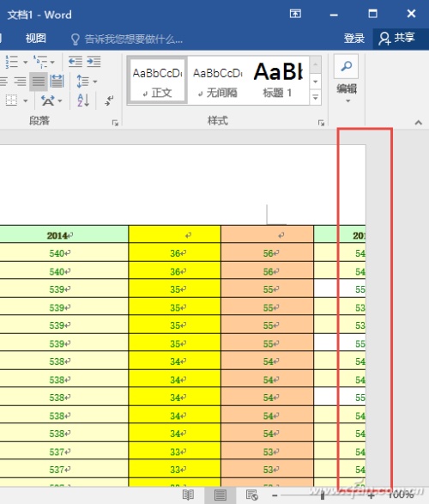Image resolution: width=429 pixels, height=504 pixels.
Task: Open the styles pane dialog launcher
Action: 321,123
